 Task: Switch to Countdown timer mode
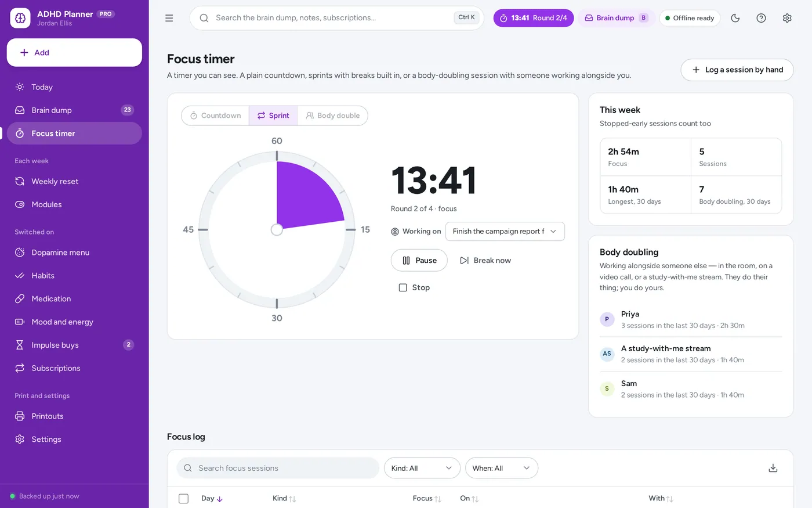coord(215,116)
